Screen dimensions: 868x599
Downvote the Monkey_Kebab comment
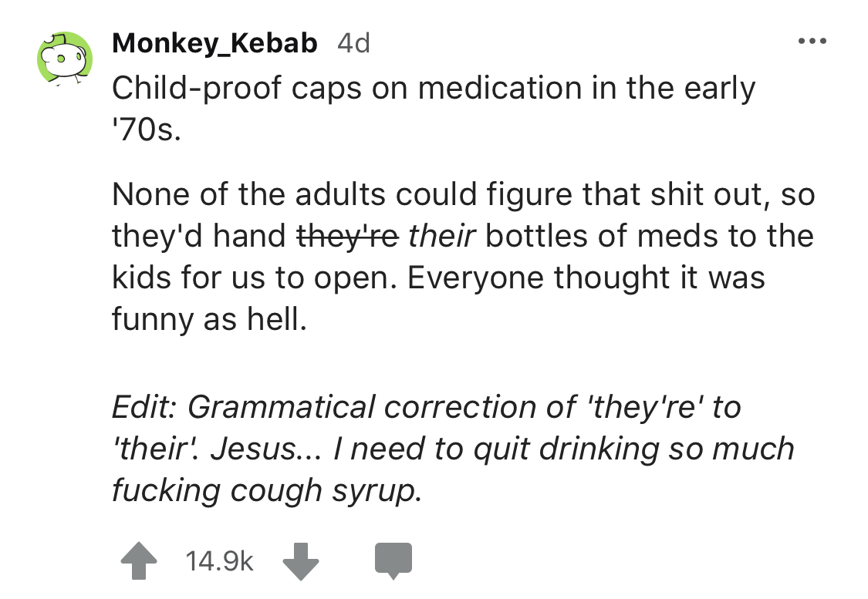click(300, 562)
